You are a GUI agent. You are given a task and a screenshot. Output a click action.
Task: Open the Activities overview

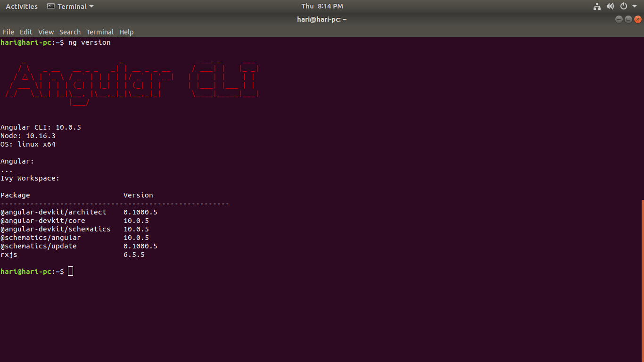22,6
